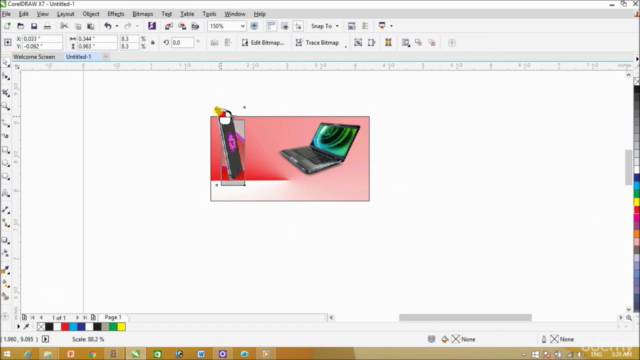Save the document using Save icon
Image resolution: width=640 pixels, height=360 pixels.
pos(34,26)
